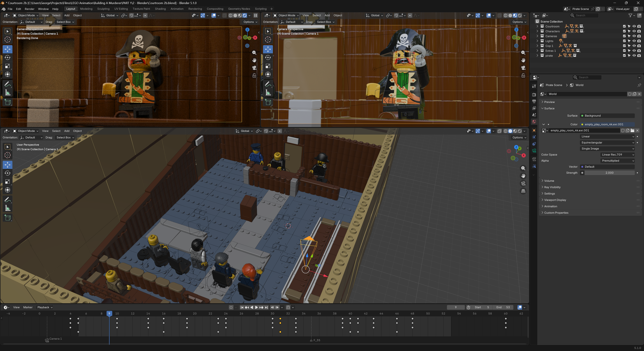The image size is (644, 351).
Task: Play the animation forward in the timeline
Action: [x=256, y=307]
